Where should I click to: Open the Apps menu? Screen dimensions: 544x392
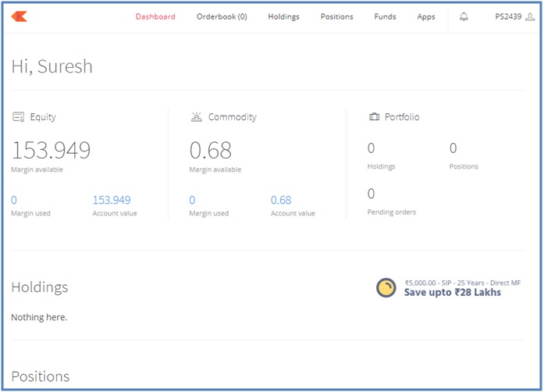(x=426, y=16)
